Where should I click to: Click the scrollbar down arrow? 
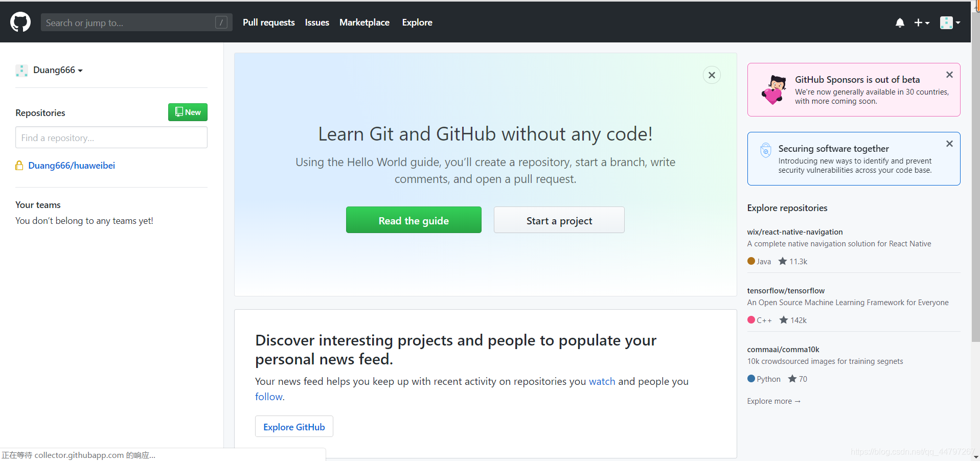(975, 456)
